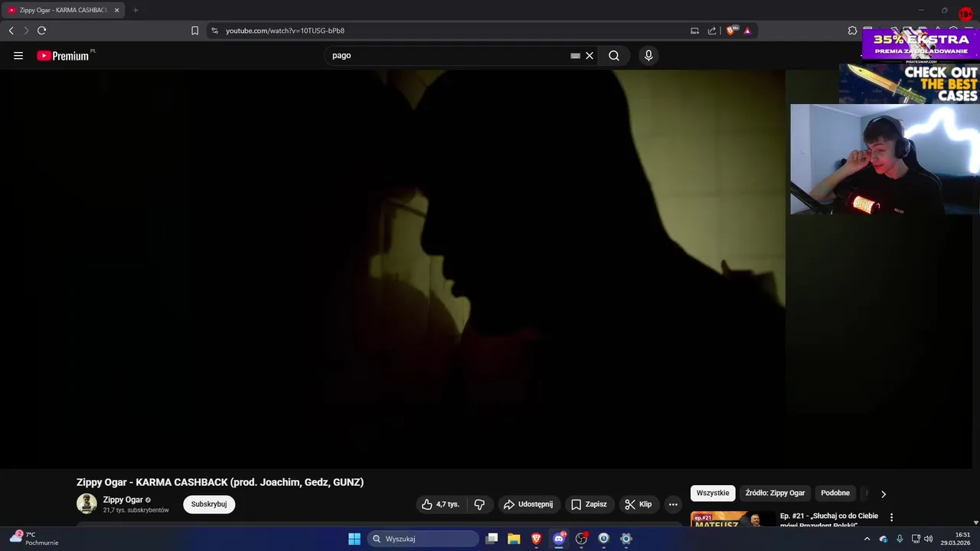Select the Źródło: Zippy Ogar chip
980x551 pixels.
click(775, 493)
